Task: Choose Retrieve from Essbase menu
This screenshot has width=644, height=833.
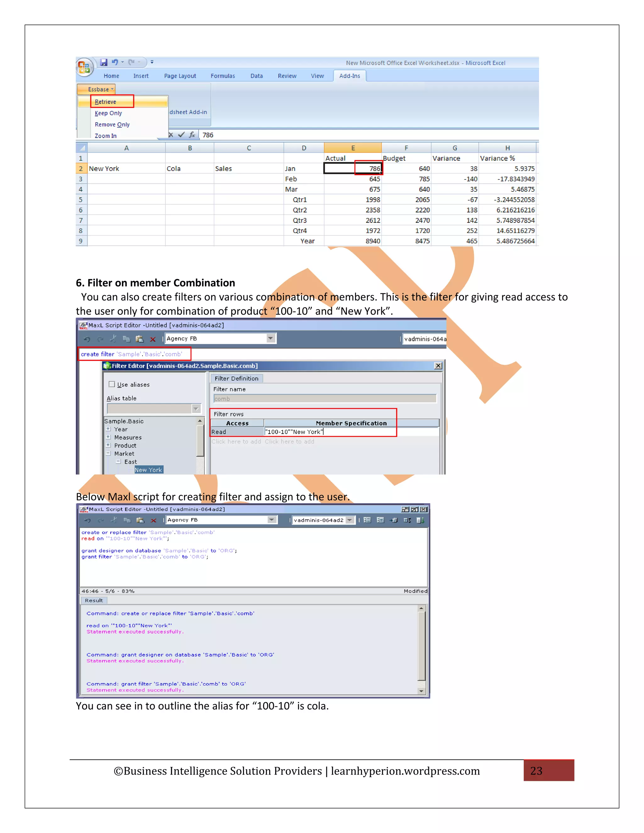Action: coord(123,102)
